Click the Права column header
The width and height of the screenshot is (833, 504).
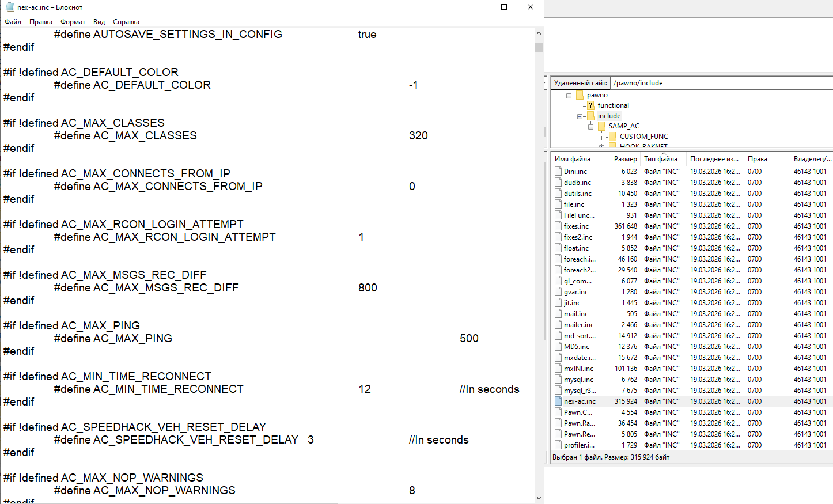tap(757, 159)
